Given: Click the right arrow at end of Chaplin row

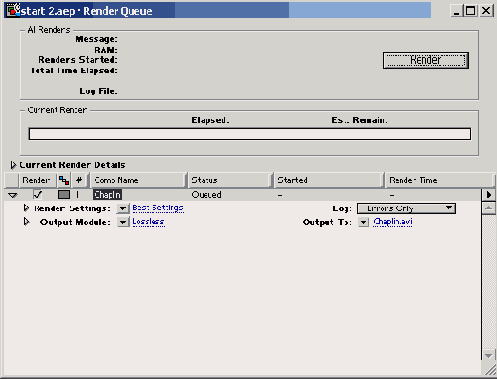Looking at the screenshot, I should point(489,194).
